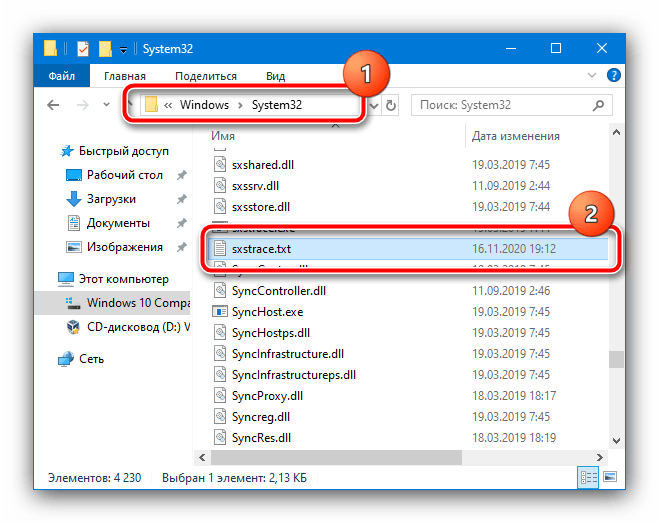Open Help via the question mark icon
This screenshot has width=659, height=523.
pyautogui.click(x=614, y=75)
